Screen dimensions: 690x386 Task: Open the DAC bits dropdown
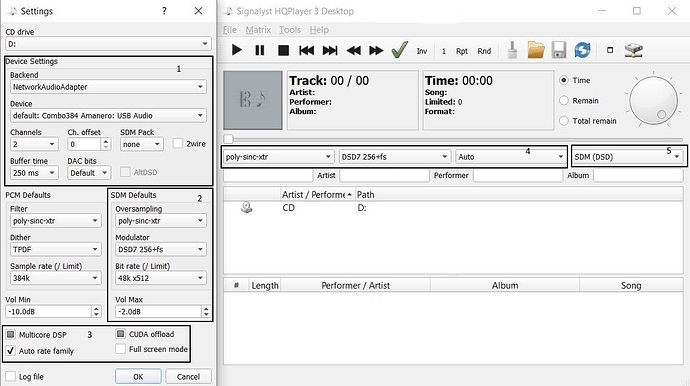pyautogui.click(x=88, y=173)
